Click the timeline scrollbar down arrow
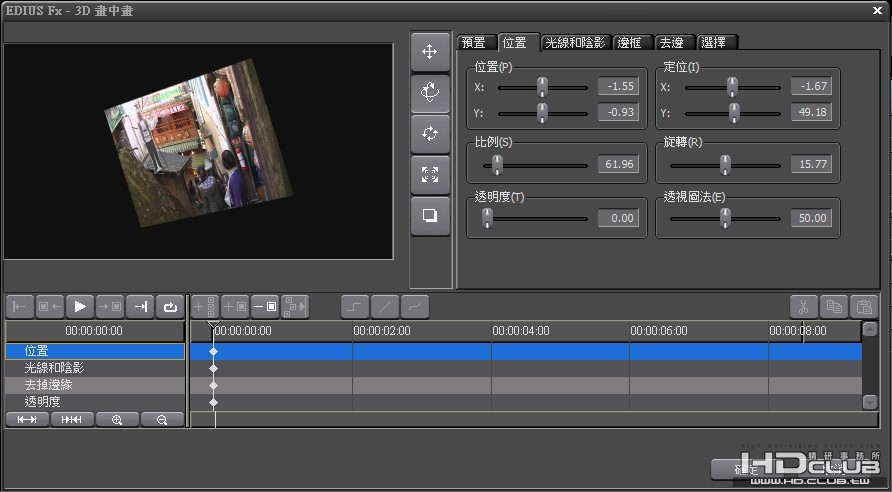Viewport: 892px width, 492px height. click(870, 402)
